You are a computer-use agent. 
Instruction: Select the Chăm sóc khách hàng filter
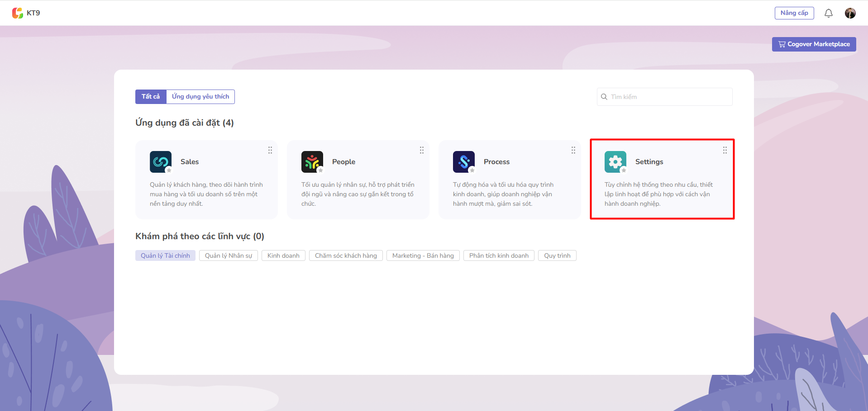click(346, 255)
